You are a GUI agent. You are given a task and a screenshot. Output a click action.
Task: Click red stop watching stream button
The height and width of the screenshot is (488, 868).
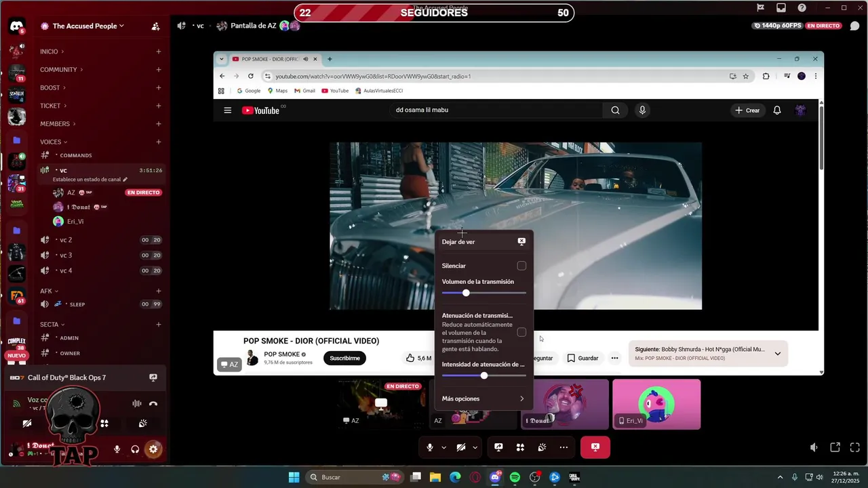click(x=595, y=447)
